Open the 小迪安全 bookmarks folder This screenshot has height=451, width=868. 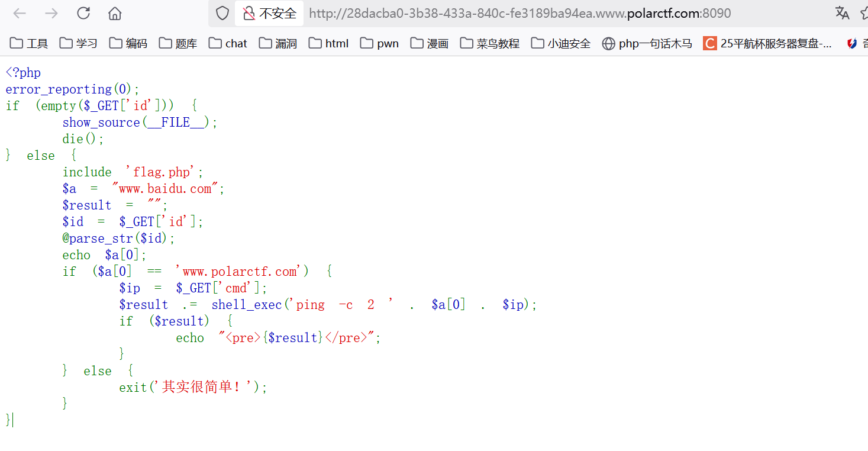pos(561,43)
